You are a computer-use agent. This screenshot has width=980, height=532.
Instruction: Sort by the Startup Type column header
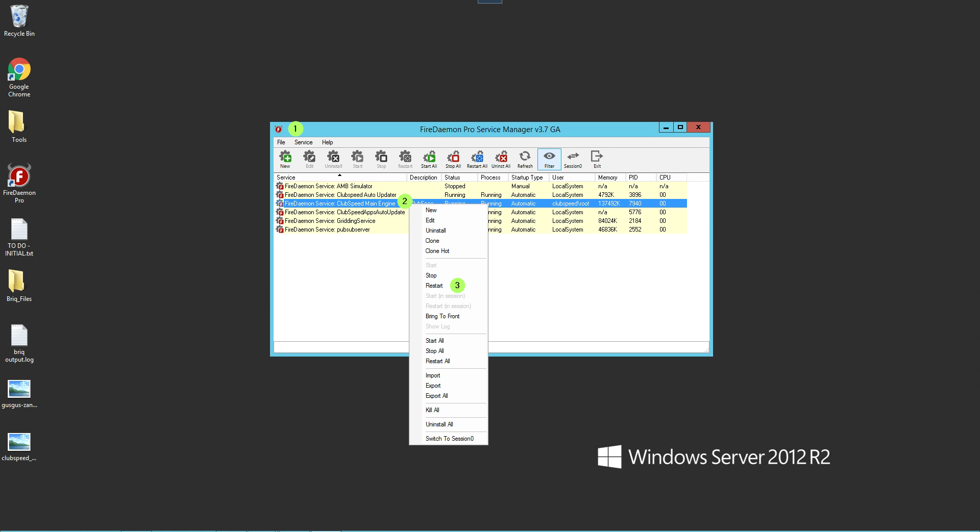(528, 178)
